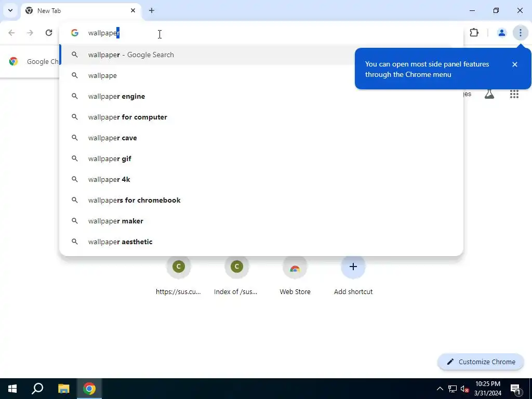Open the Windows Start menu
Image resolution: width=532 pixels, height=399 pixels.
click(x=12, y=389)
